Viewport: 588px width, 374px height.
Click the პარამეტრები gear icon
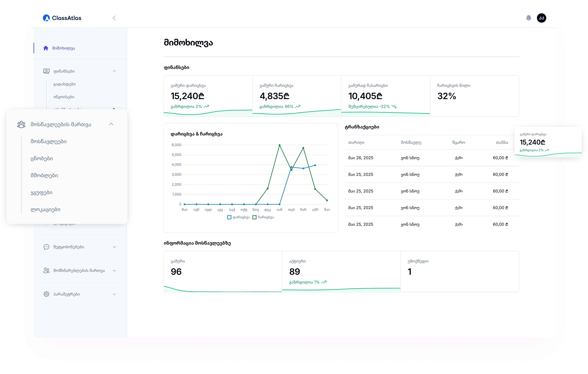click(x=46, y=294)
